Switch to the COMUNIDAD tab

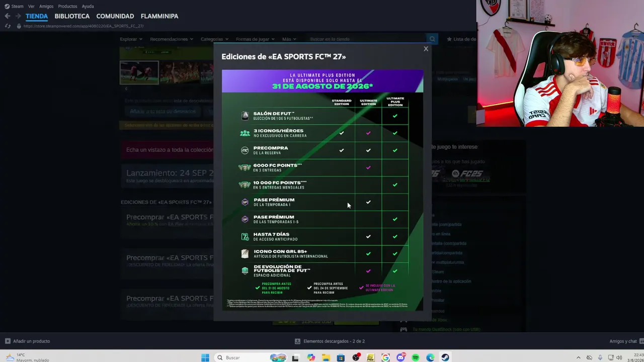click(x=115, y=16)
